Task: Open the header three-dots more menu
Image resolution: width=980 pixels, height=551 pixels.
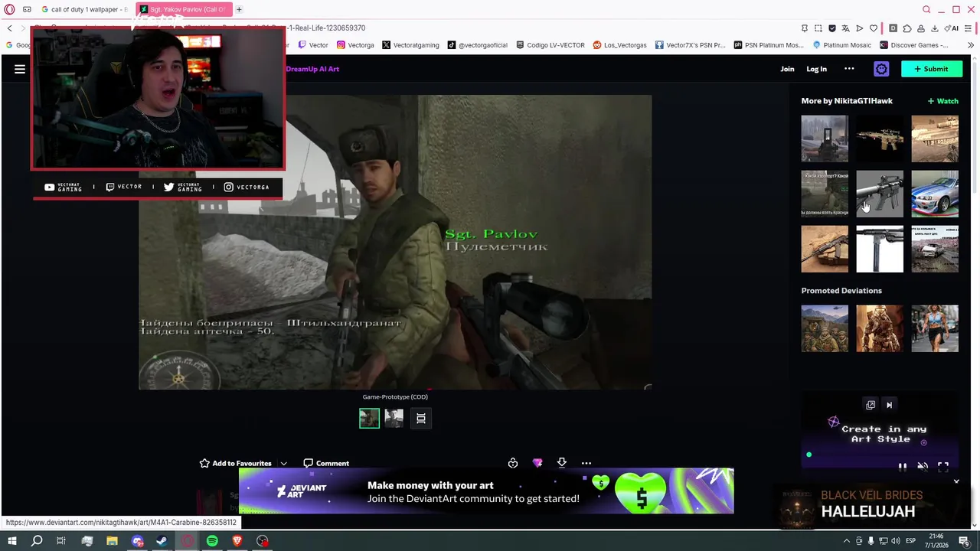Action: [x=849, y=69]
